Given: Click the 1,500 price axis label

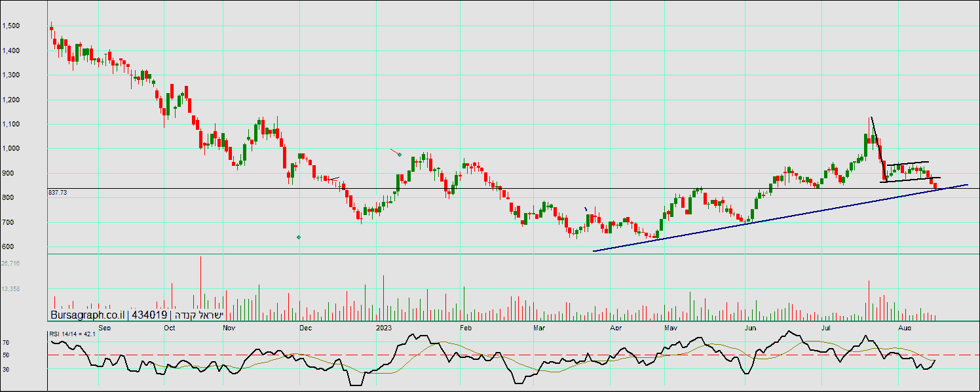Looking at the screenshot, I should click(10, 26).
